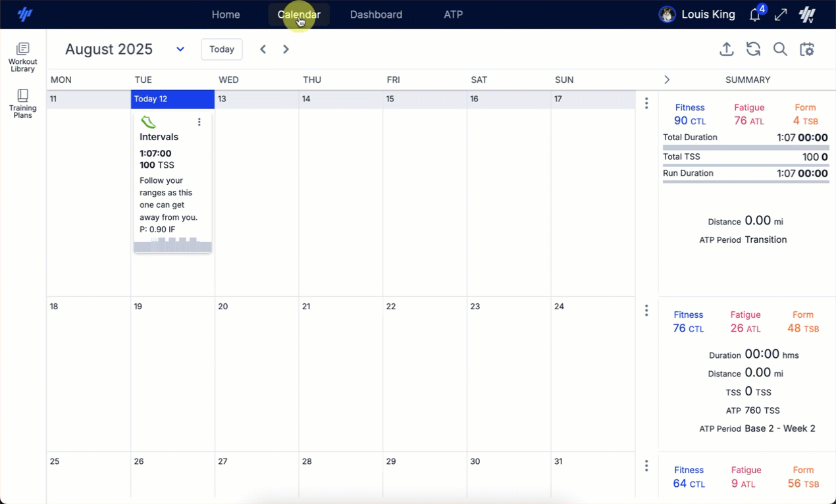The width and height of the screenshot is (836, 504).
Task: Click the run shoe icon on Intervals workout
Action: [x=148, y=122]
